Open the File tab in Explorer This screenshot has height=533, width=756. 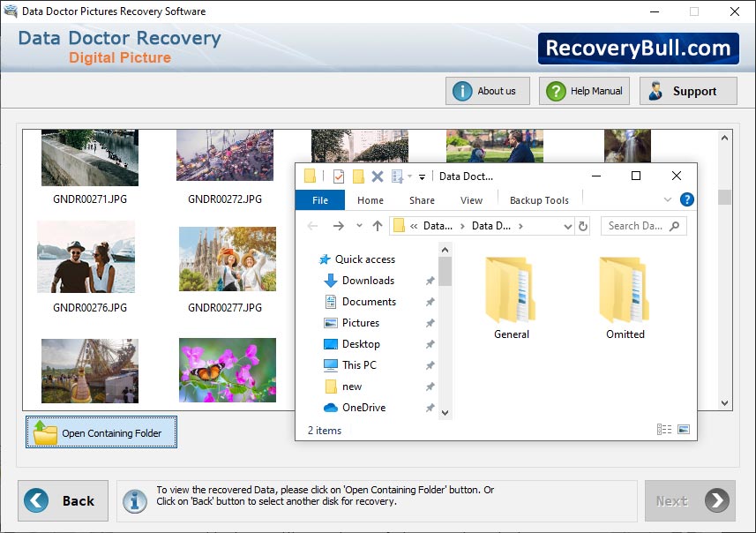click(319, 200)
